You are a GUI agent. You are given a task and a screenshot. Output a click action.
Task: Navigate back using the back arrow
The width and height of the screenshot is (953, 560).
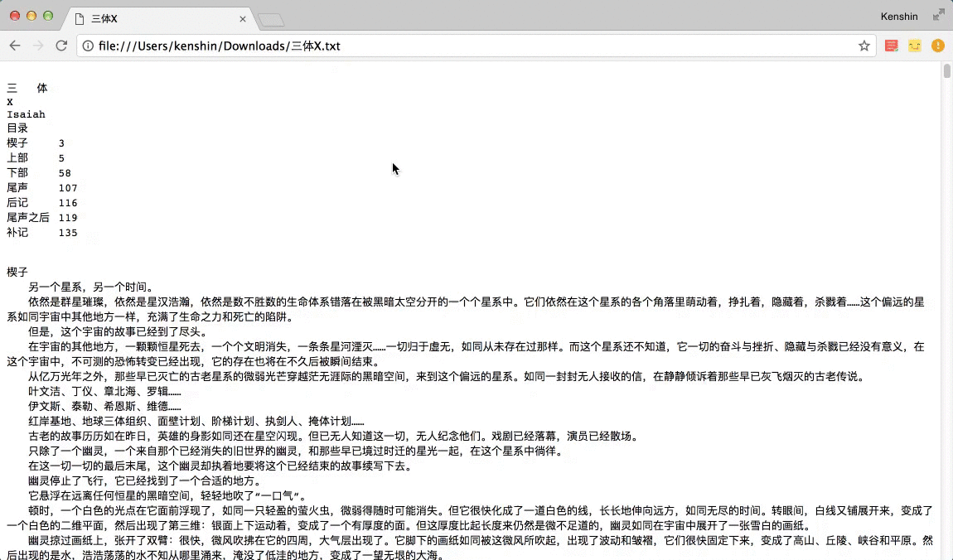(15, 46)
